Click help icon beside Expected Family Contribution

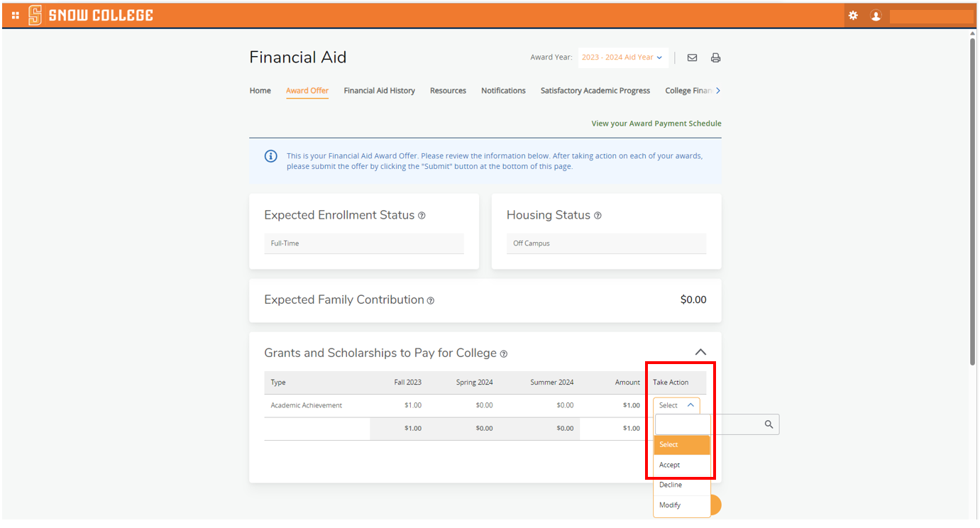pos(430,301)
